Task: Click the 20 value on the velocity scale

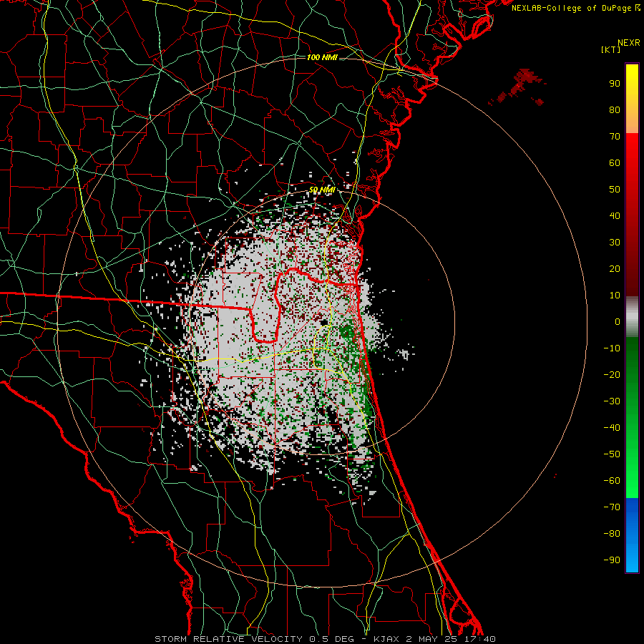Action: click(615, 269)
